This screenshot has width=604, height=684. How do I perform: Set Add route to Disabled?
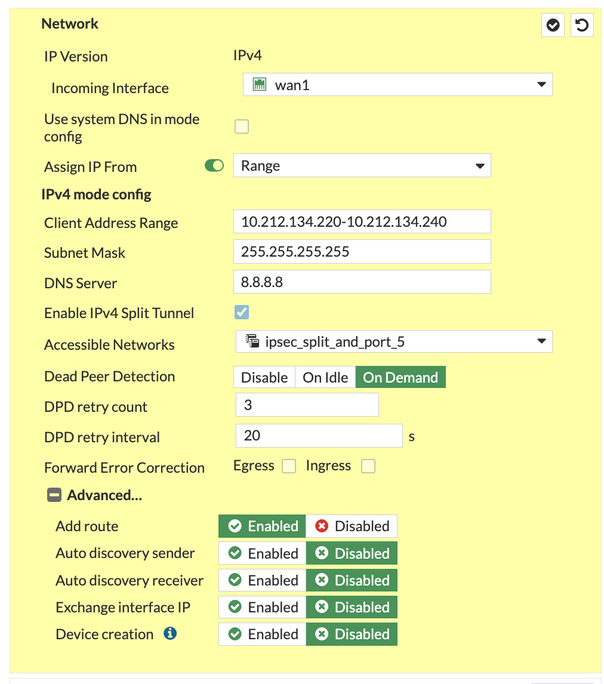click(x=351, y=526)
